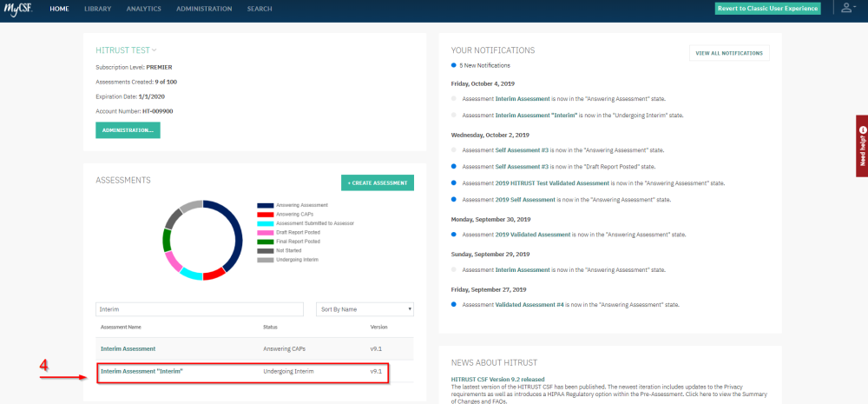This screenshot has width=868, height=404.
Task: Open the LIBRARY menu
Action: (x=97, y=9)
